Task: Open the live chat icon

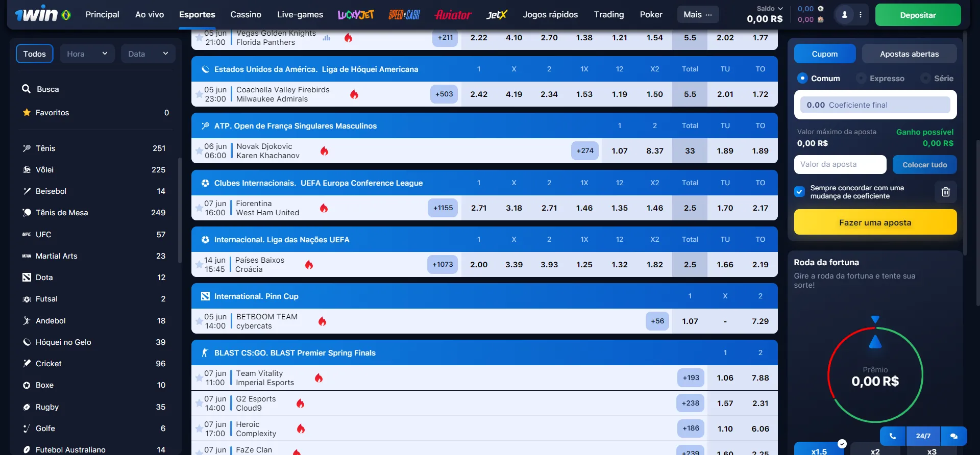Action: 954,436
